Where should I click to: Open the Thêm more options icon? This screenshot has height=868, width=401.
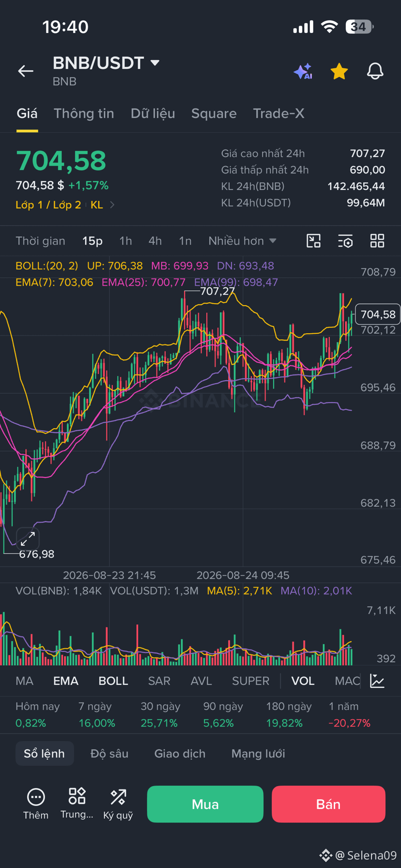[36, 804]
